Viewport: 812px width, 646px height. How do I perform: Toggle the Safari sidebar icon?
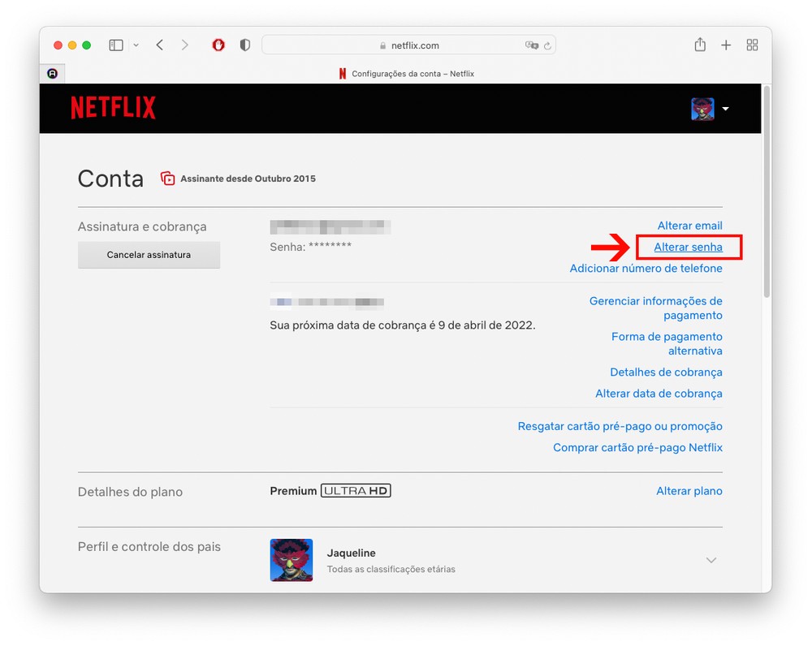coord(116,45)
